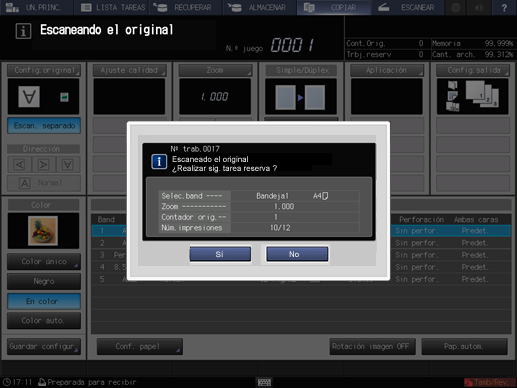This screenshot has height=388, width=517.
Task: Click the Perforación column header
Action: tap(421, 219)
